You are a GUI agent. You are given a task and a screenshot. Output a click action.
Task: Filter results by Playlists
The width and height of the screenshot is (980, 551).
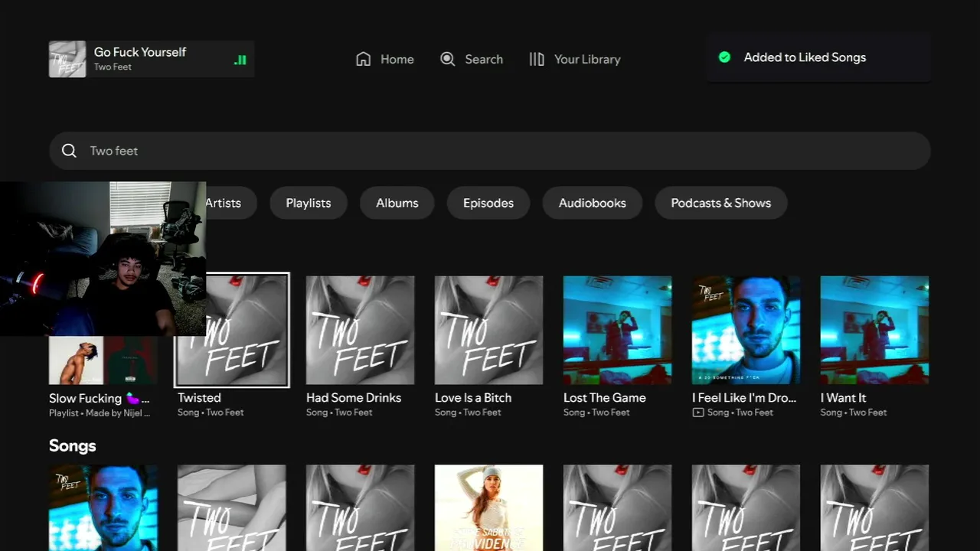[x=309, y=203]
